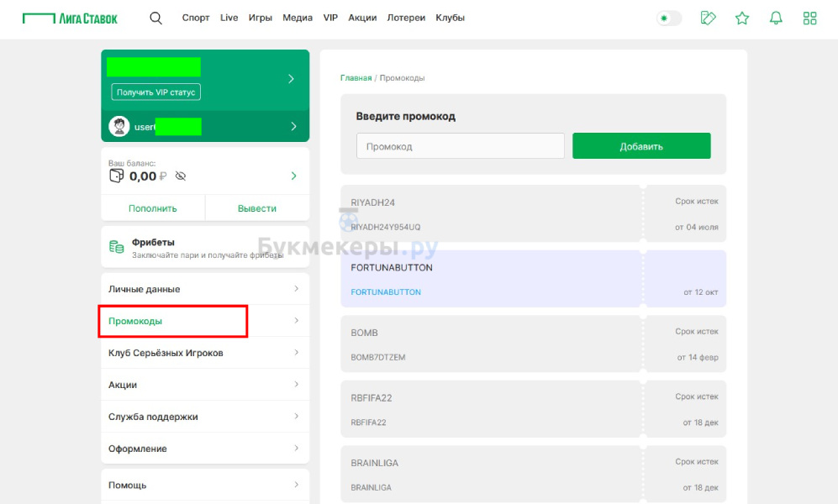Open favorites star icon in header
The width and height of the screenshot is (838, 504).
click(x=742, y=18)
